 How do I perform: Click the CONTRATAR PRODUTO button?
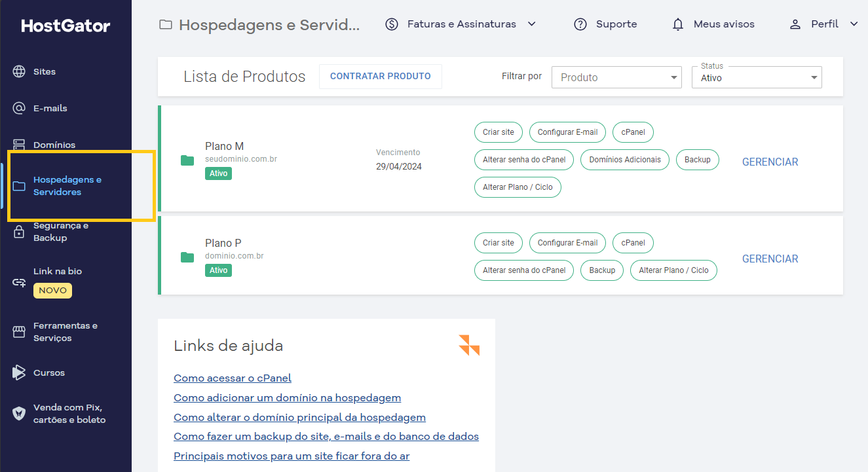click(381, 77)
